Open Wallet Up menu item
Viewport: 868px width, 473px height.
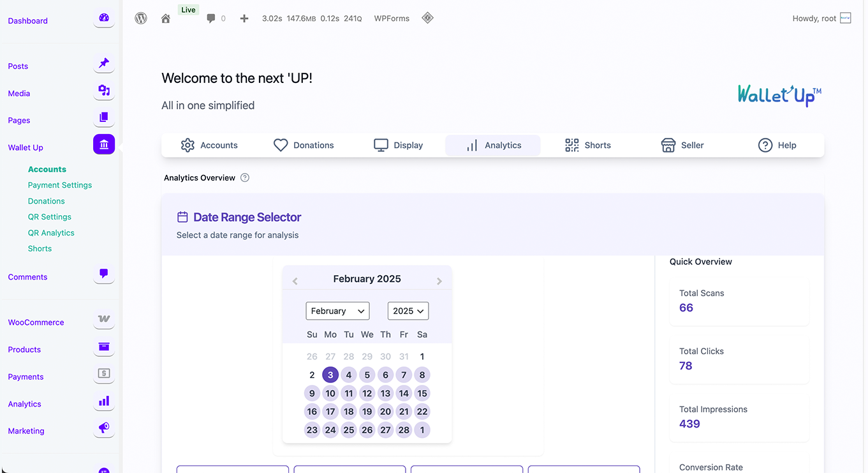point(26,147)
